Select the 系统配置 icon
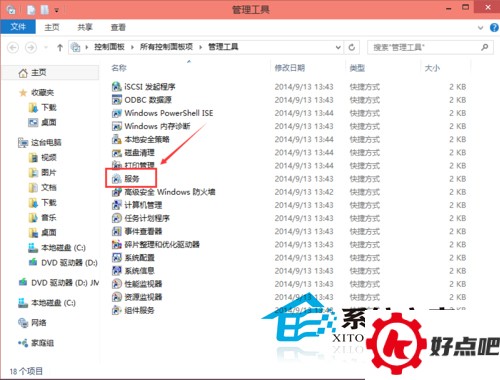 (116, 258)
